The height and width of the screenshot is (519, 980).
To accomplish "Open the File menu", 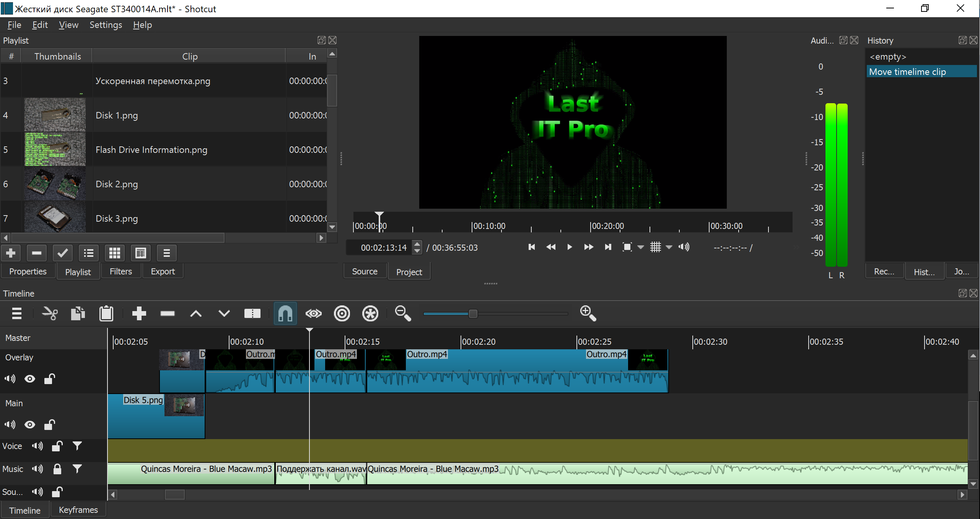I will pos(14,25).
